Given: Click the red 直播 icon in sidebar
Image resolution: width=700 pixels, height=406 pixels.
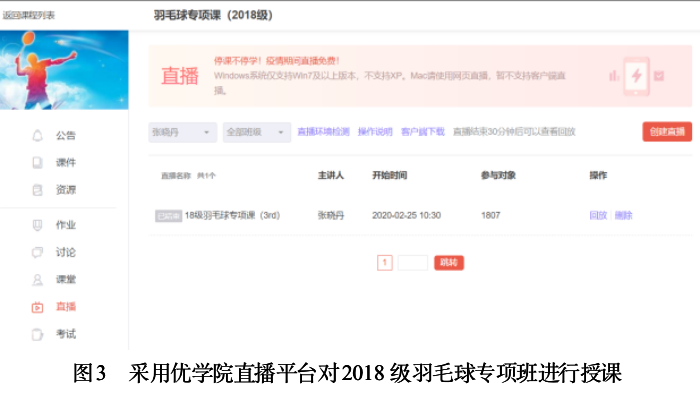Looking at the screenshot, I should [x=37, y=307].
